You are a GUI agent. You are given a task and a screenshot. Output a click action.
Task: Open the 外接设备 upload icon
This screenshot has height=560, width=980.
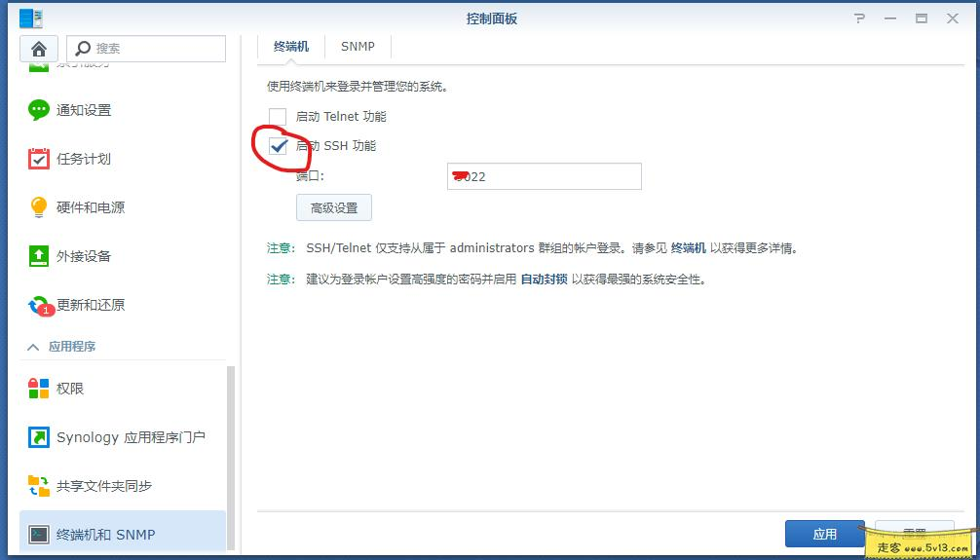click(39, 256)
